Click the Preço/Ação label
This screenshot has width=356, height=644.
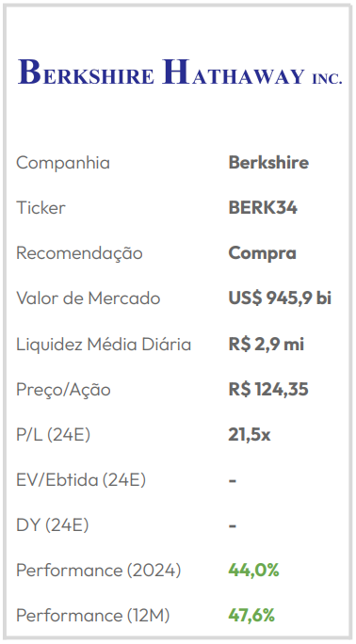point(63,390)
